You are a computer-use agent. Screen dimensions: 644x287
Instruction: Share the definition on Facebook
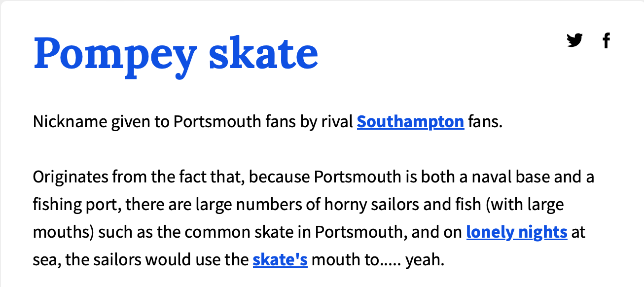pos(607,40)
